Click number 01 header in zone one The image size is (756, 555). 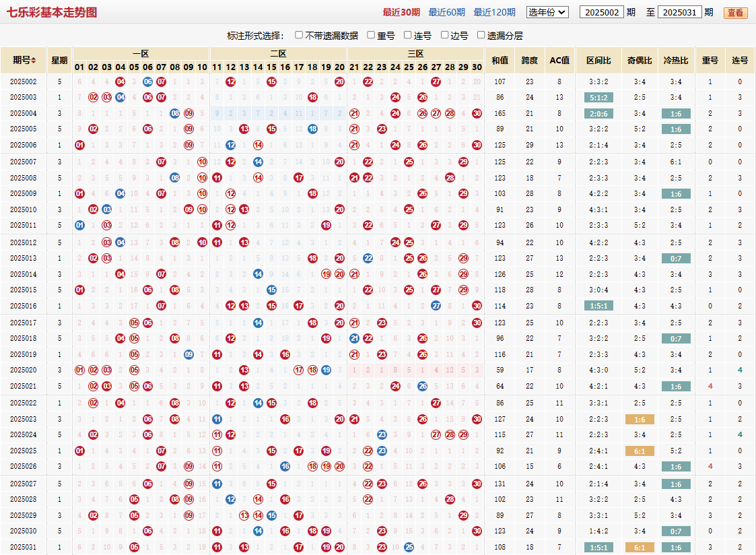point(79,67)
